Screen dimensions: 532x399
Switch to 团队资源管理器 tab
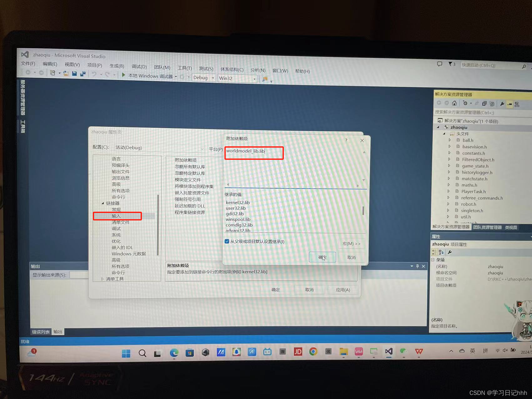point(487,227)
